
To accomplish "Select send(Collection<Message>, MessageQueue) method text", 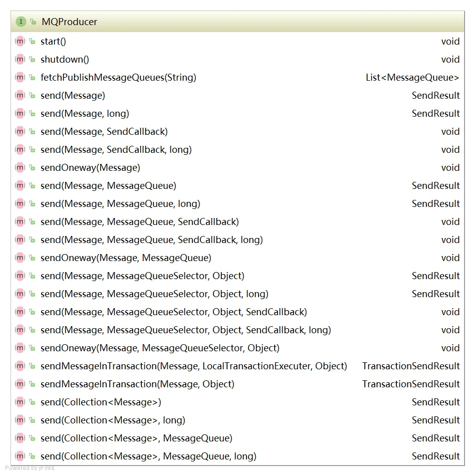I will click(x=137, y=438).
